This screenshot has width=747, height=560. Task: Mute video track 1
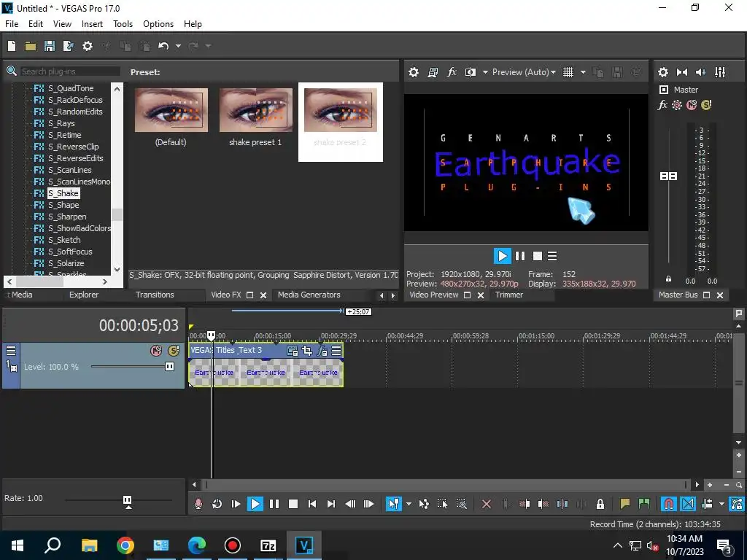tap(156, 351)
